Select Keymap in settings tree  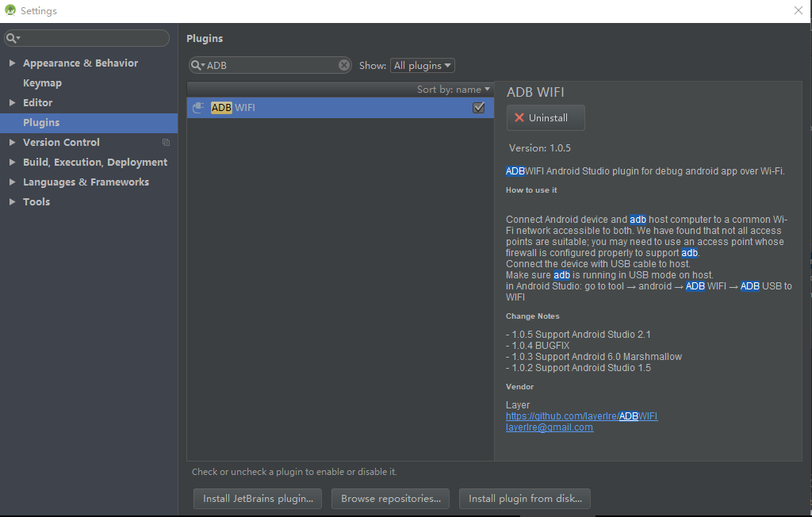point(42,83)
